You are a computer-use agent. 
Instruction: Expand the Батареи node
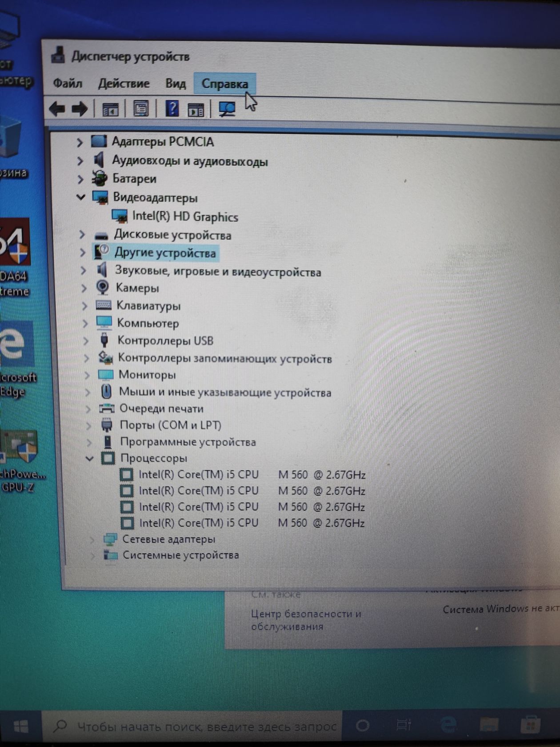pyautogui.click(x=80, y=179)
